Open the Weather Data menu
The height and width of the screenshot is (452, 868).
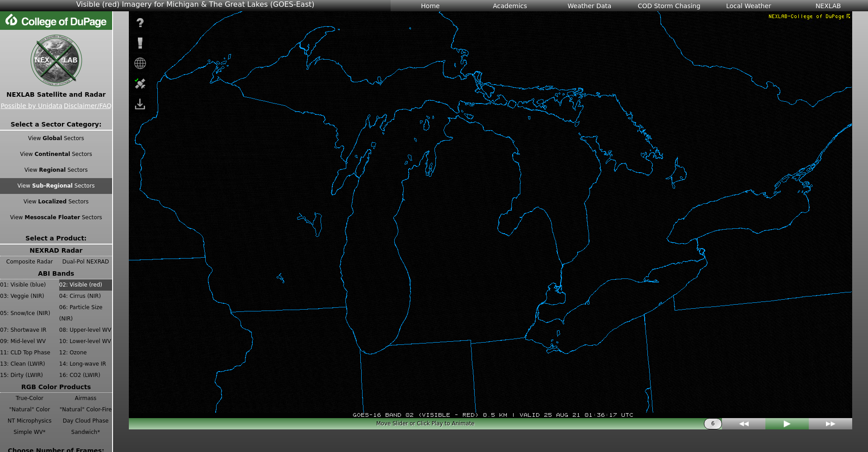point(589,6)
